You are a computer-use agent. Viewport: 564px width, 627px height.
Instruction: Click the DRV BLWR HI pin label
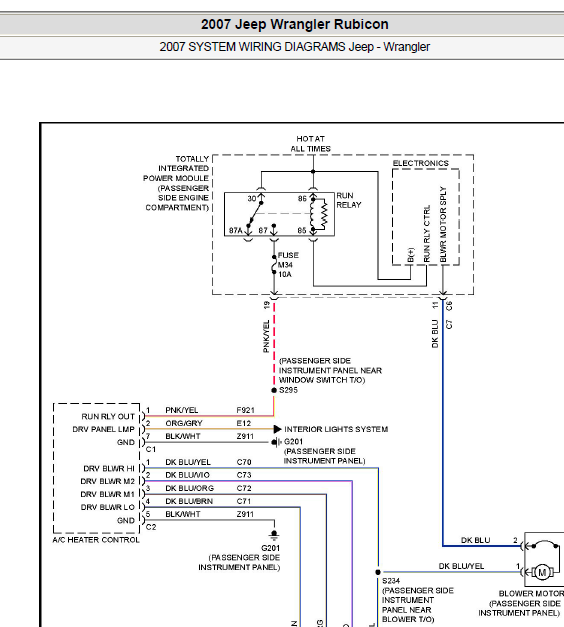(x=109, y=468)
